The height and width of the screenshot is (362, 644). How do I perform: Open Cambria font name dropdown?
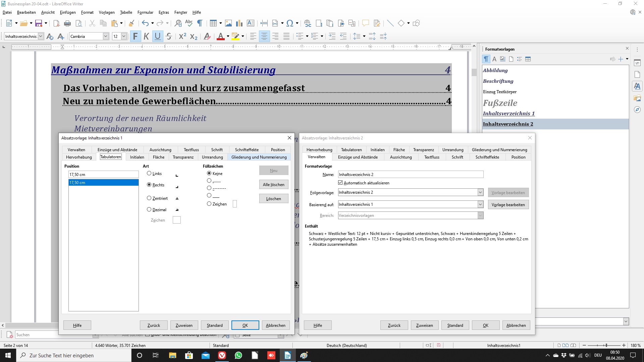click(106, 36)
